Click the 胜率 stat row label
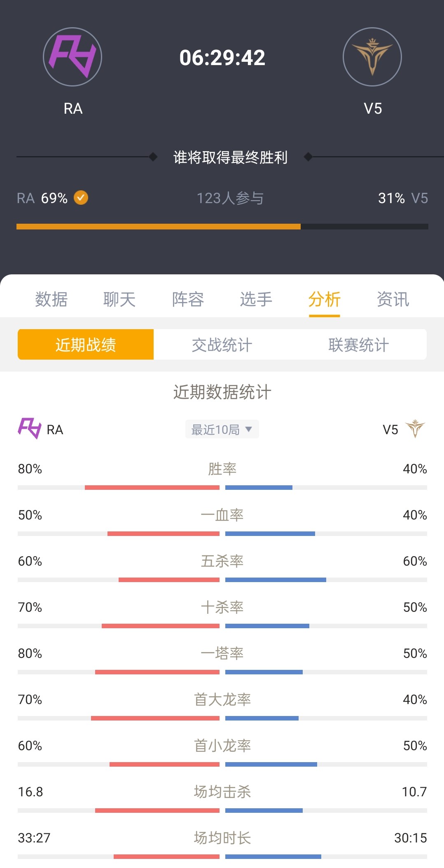This screenshot has height=868, width=444. pyautogui.click(x=222, y=469)
